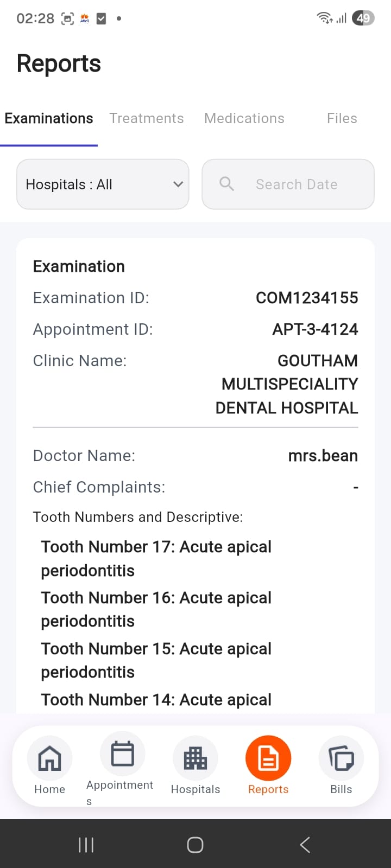Tap the Appointment ID APT-3-4124 value

pyautogui.click(x=315, y=329)
